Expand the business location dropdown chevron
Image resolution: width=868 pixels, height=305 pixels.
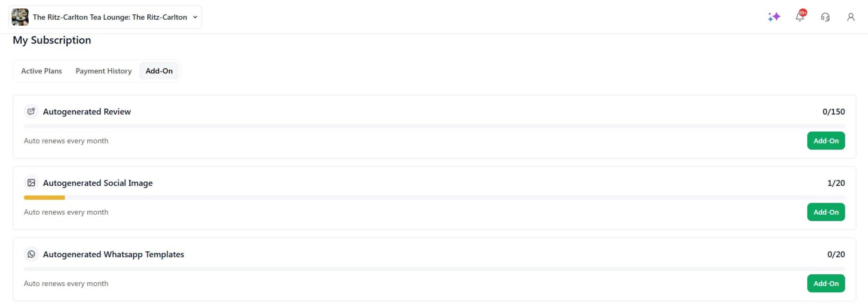coord(195,17)
